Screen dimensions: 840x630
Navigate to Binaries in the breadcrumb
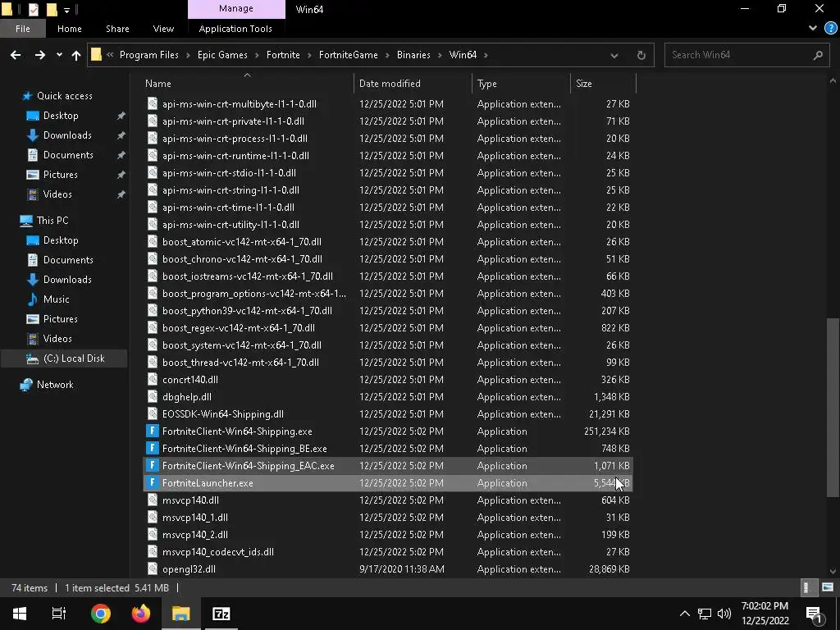click(413, 55)
